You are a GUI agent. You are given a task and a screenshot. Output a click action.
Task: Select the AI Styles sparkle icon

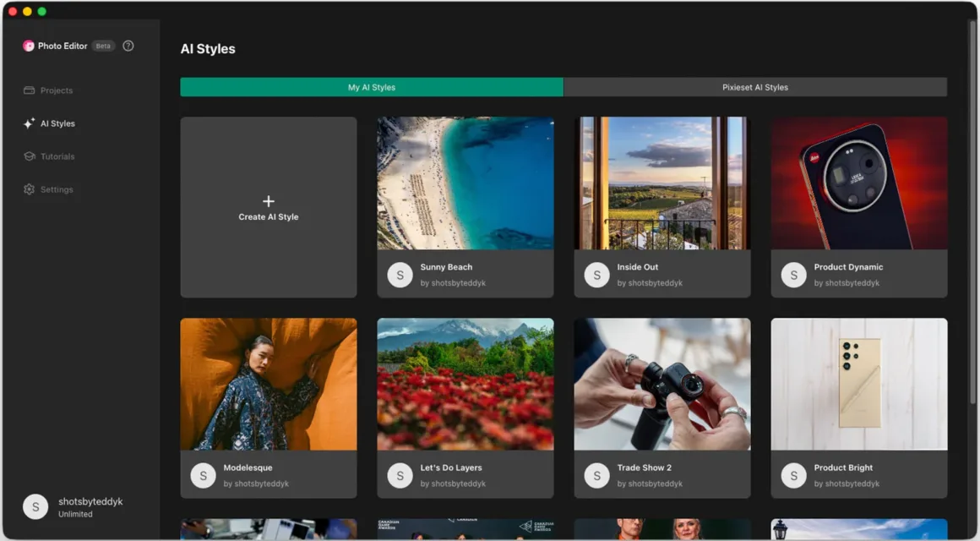click(29, 123)
